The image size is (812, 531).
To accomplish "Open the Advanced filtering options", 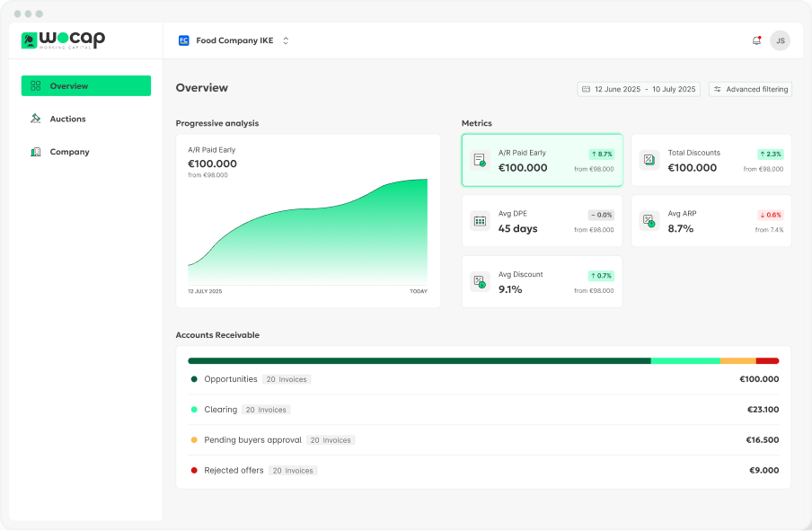I will coord(750,89).
